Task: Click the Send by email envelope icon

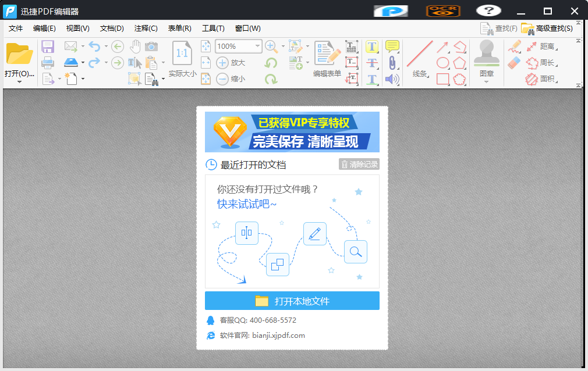Action: point(71,47)
